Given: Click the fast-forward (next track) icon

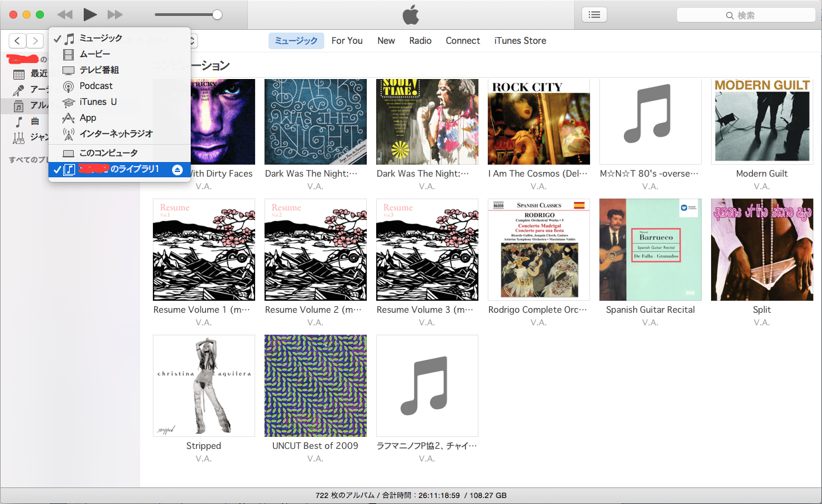Looking at the screenshot, I should pos(115,15).
